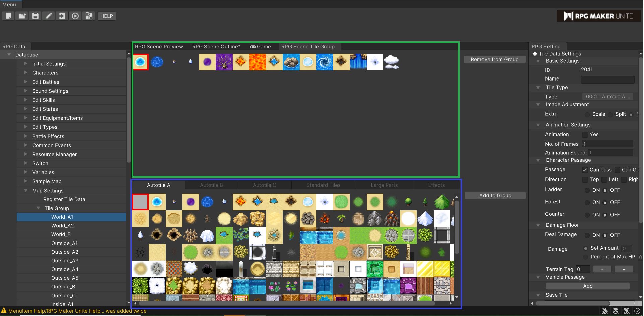Click the pencil edit icon in toolbar
Image resolution: width=644 pixels, height=316 pixels.
(49, 16)
